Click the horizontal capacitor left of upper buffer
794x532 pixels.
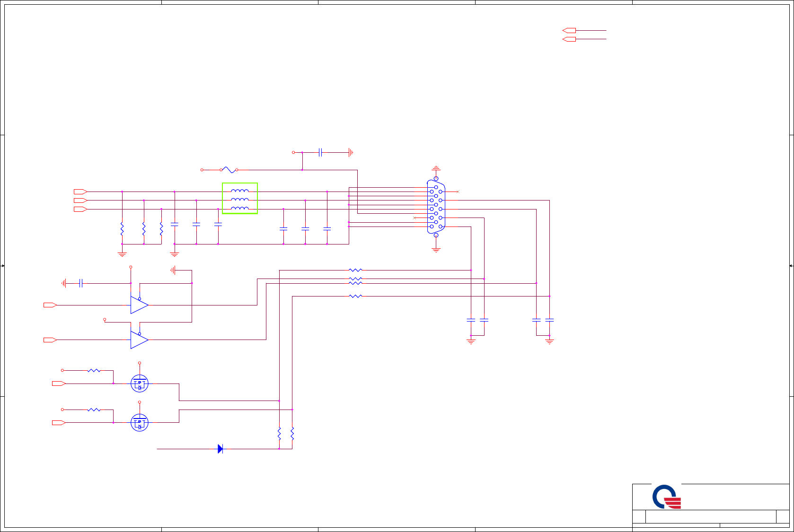[81, 283]
